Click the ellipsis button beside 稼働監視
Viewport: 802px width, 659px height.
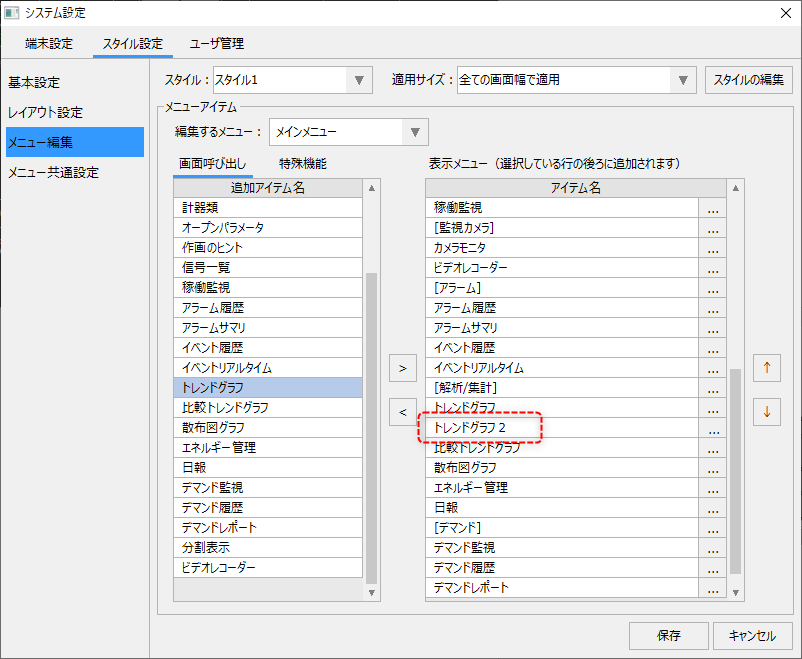[x=712, y=208]
